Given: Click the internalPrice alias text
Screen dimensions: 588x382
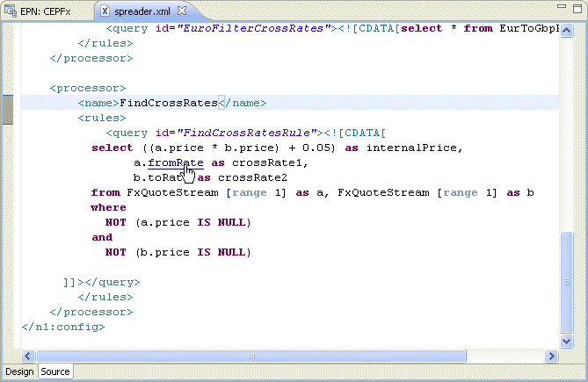Looking at the screenshot, I should 411,148.
